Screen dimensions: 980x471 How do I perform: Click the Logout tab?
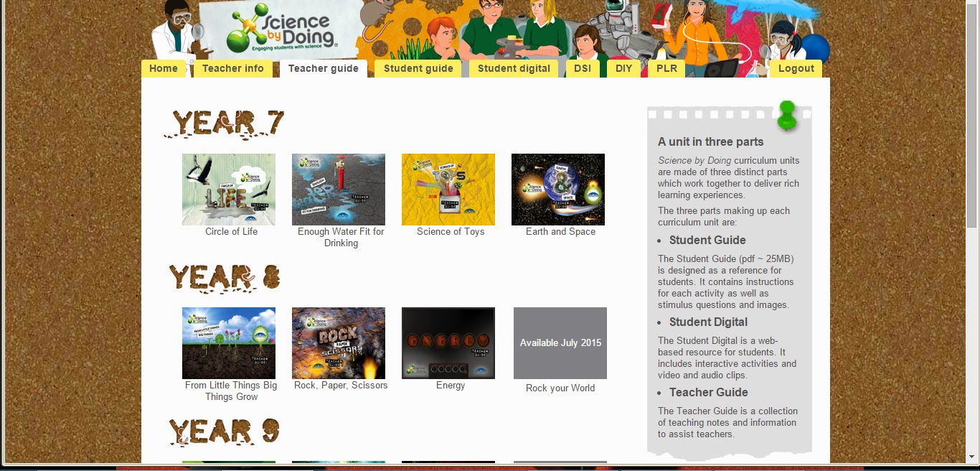coord(796,69)
